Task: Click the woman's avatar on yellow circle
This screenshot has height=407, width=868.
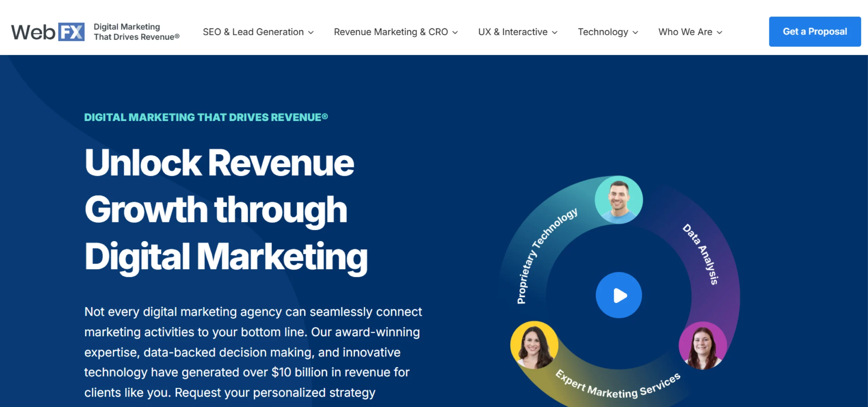Action: tap(534, 345)
